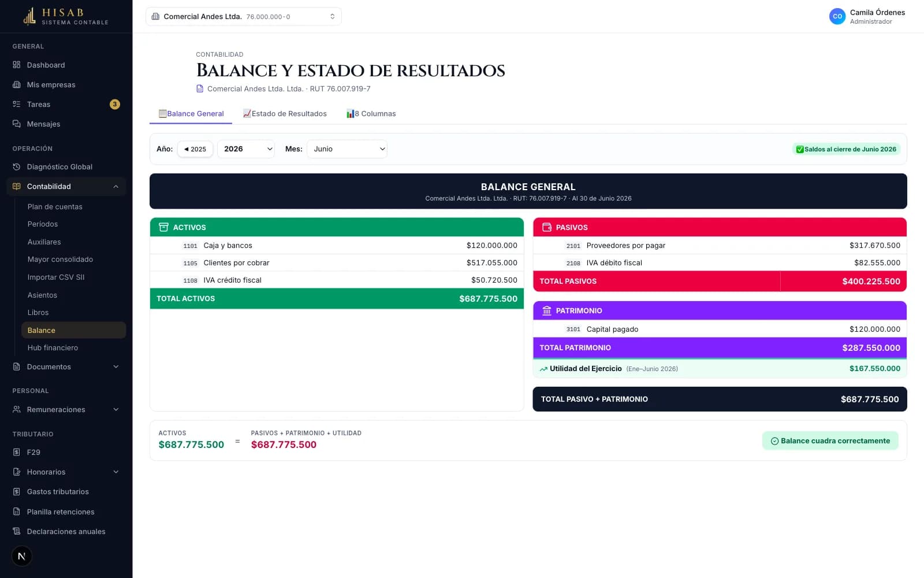Image resolution: width=924 pixels, height=578 pixels.
Task: Click the Mensajes chat bubble icon
Action: [17, 124]
